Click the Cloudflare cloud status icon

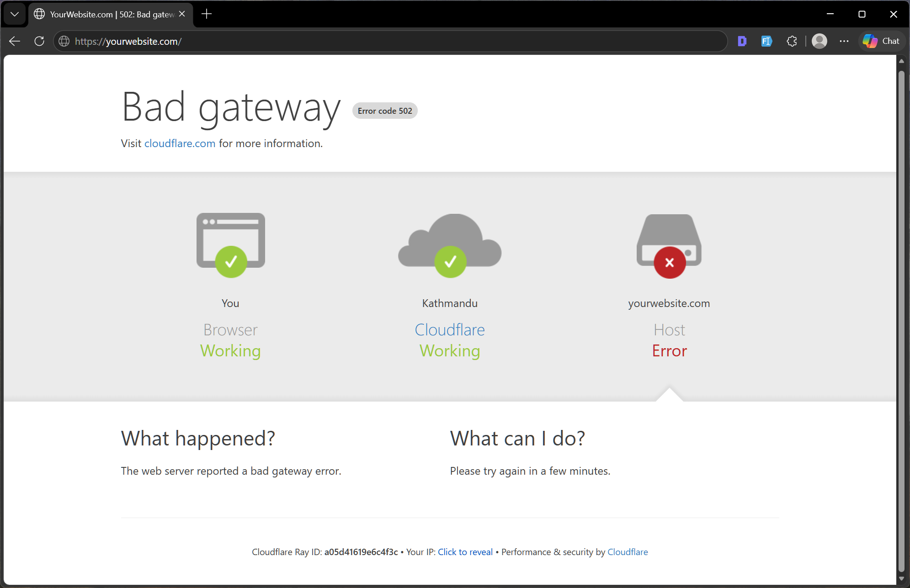(x=450, y=245)
